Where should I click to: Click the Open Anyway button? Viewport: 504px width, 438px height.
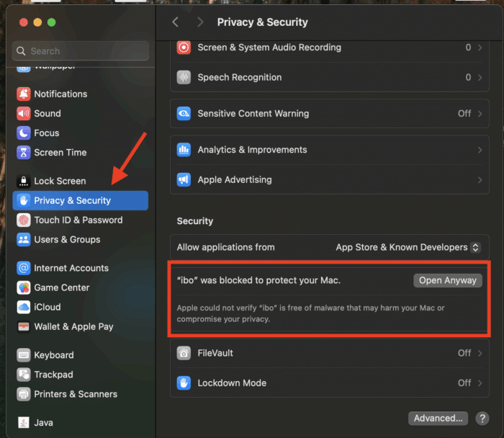448,280
